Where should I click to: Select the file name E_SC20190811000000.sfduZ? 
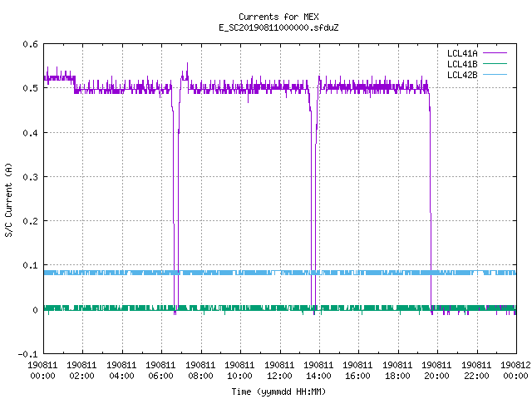pyautogui.click(x=278, y=27)
